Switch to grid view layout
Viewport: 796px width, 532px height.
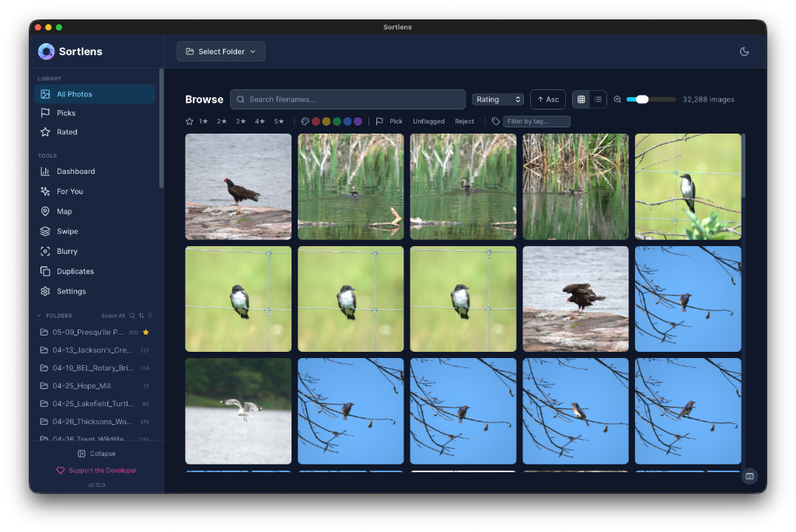point(581,99)
